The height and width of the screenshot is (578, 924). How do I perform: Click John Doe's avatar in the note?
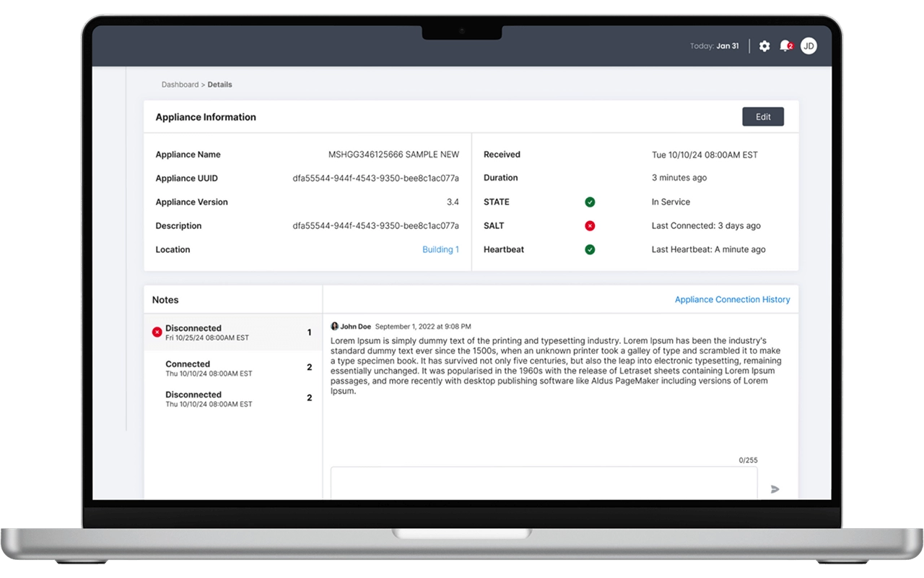335,327
